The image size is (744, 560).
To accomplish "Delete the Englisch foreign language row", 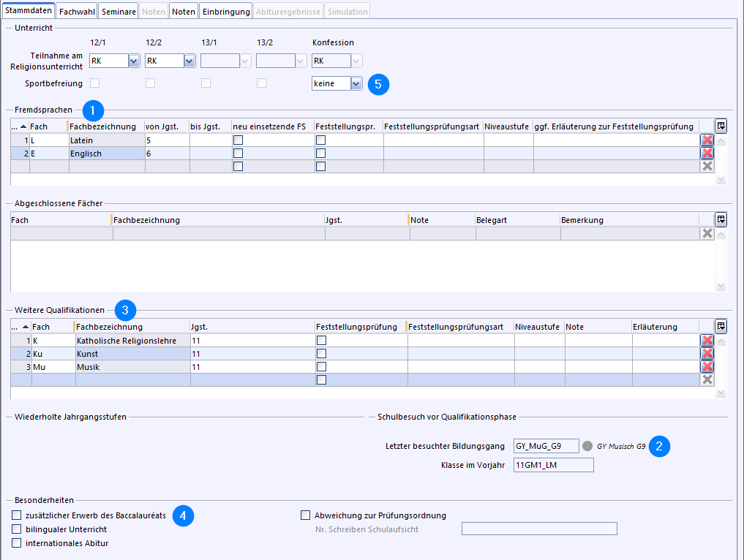I will click(707, 153).
